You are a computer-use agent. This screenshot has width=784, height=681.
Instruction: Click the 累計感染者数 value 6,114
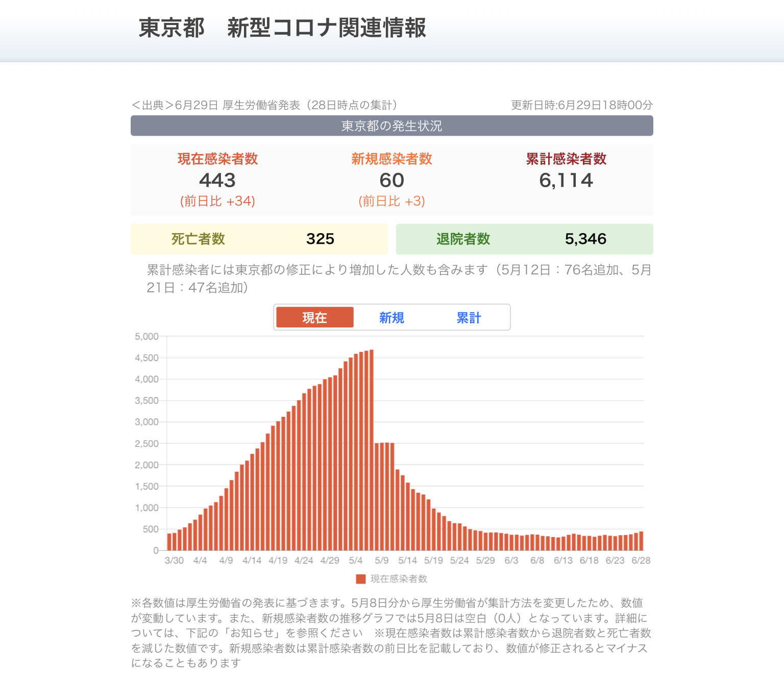(x=566, y=180)
